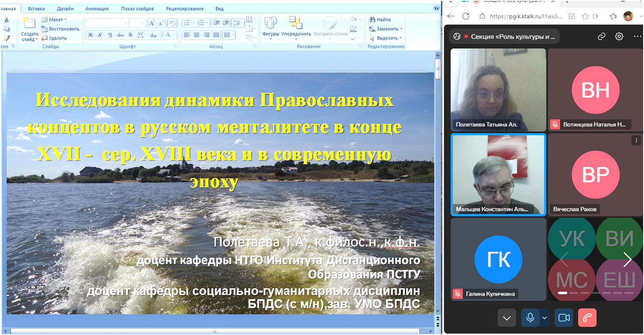Open the Показ слайдов tab
Image resolution: width=644 pixels, height=335 pixels.
[137, 8]
